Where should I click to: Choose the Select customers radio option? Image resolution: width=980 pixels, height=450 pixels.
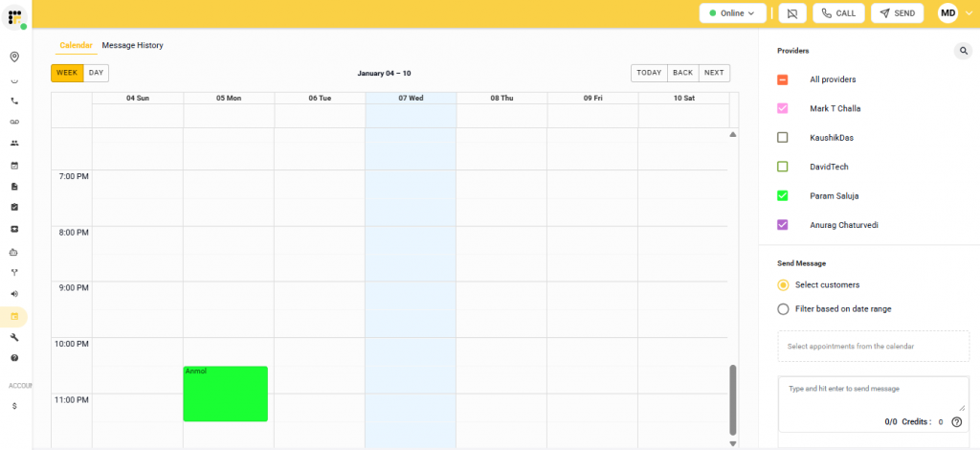click(783, 285)
